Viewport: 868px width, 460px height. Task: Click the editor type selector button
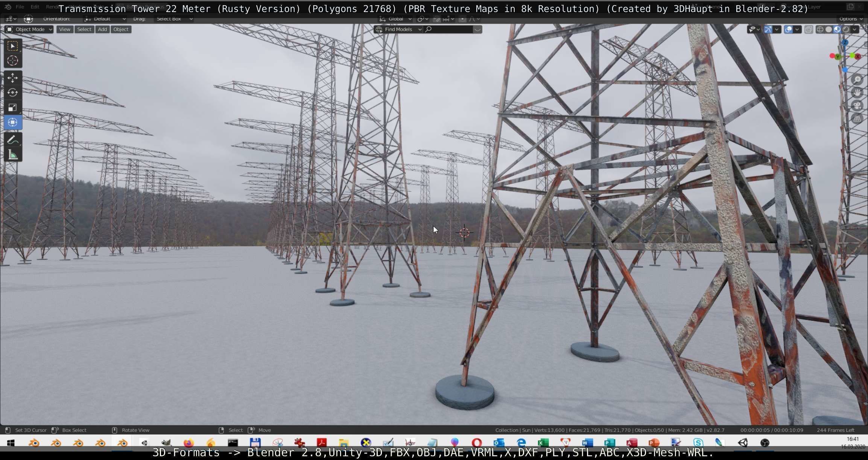point(10,19)
